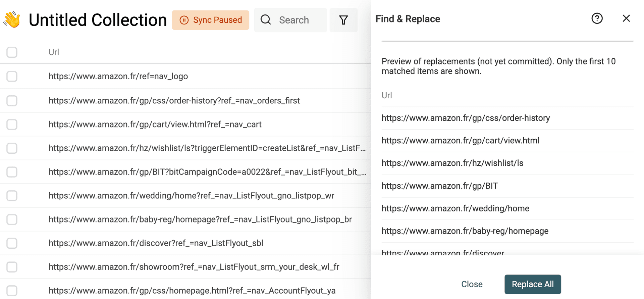This screenshot has height=299, width=644.
Task: Close the Find & Replace panel
Action: point(626,18)
